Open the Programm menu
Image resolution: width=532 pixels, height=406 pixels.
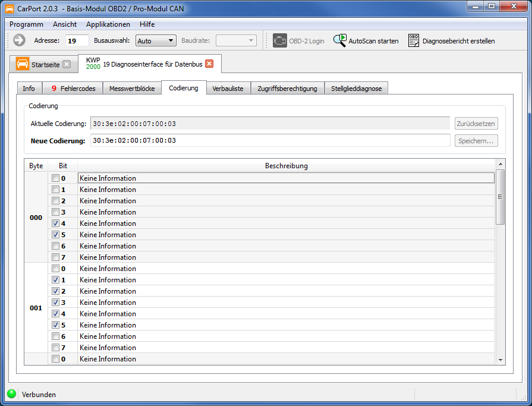[27, 24]
